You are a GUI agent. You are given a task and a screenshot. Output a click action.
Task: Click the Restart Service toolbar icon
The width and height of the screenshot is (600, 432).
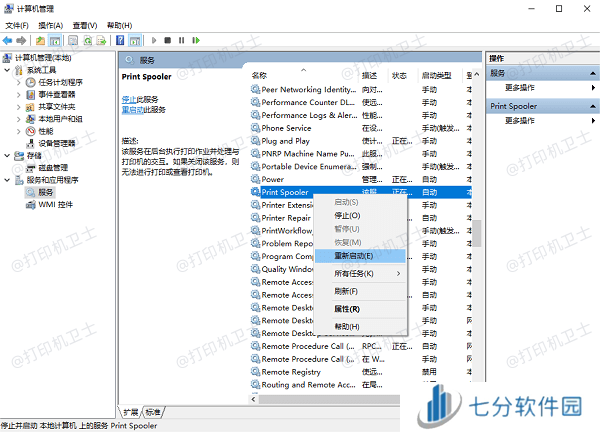click(x=195, y=41)
